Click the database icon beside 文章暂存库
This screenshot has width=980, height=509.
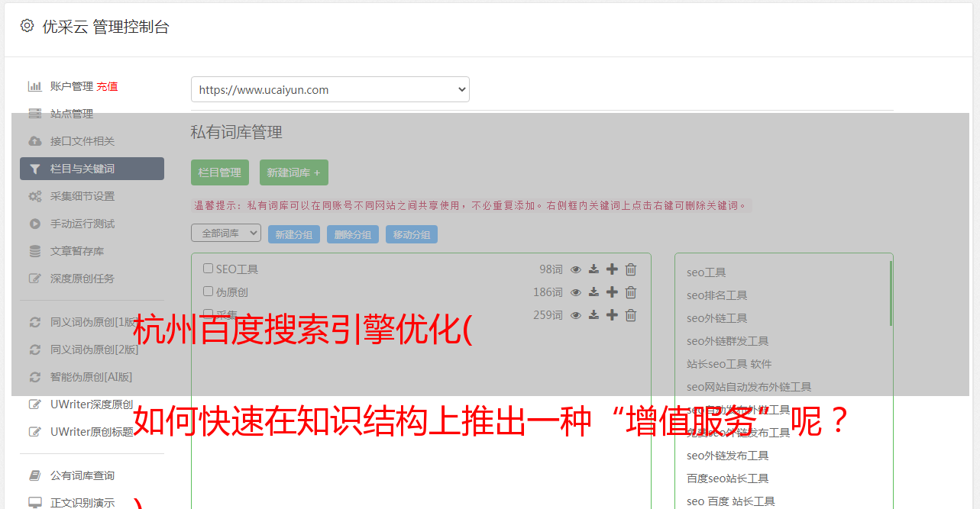(34, 251)
